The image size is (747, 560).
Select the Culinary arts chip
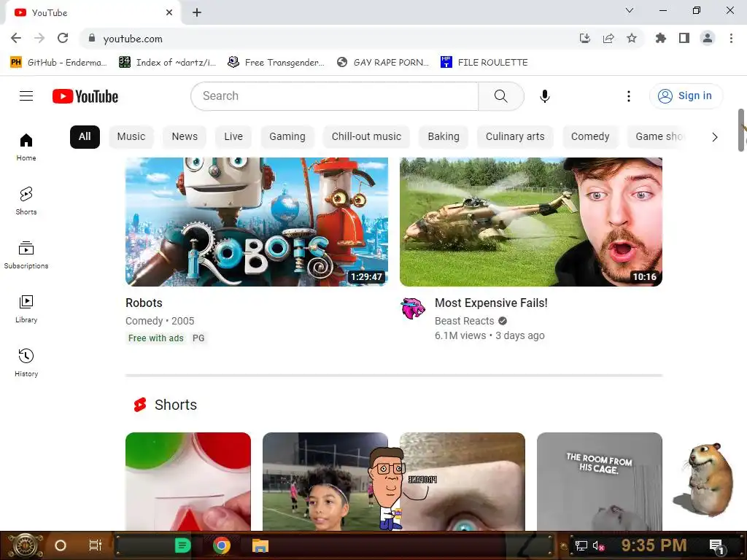pyautogui.click(x=515, y=136)
